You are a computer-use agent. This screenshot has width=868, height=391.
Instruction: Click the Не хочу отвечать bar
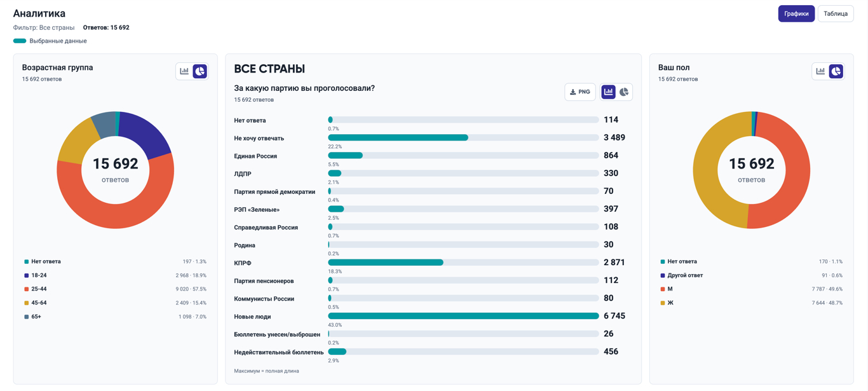pos(463,138)
